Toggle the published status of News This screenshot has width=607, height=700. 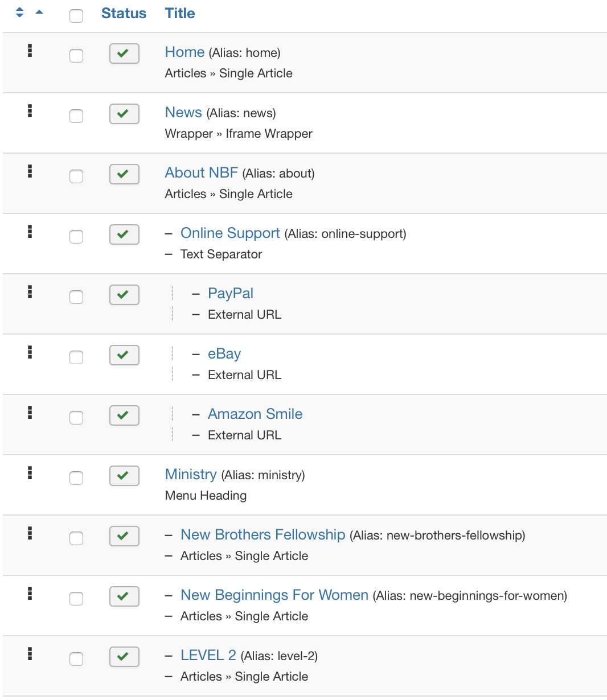tap(124, 114)
